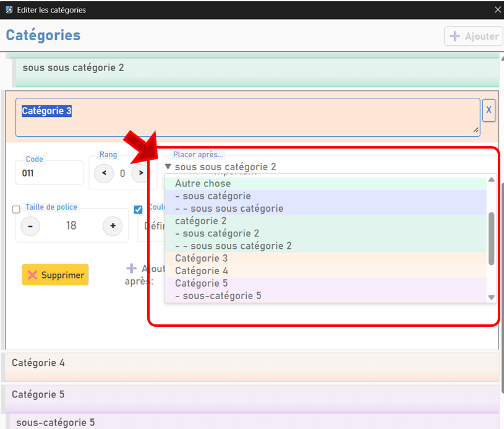Increase Rang with the right arrow
The width and height of the screenshot is (504, 429).
141,173
